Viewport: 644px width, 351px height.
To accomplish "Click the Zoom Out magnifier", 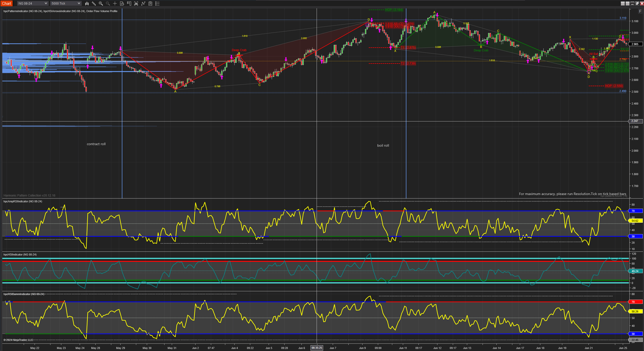I will (108, 4).
